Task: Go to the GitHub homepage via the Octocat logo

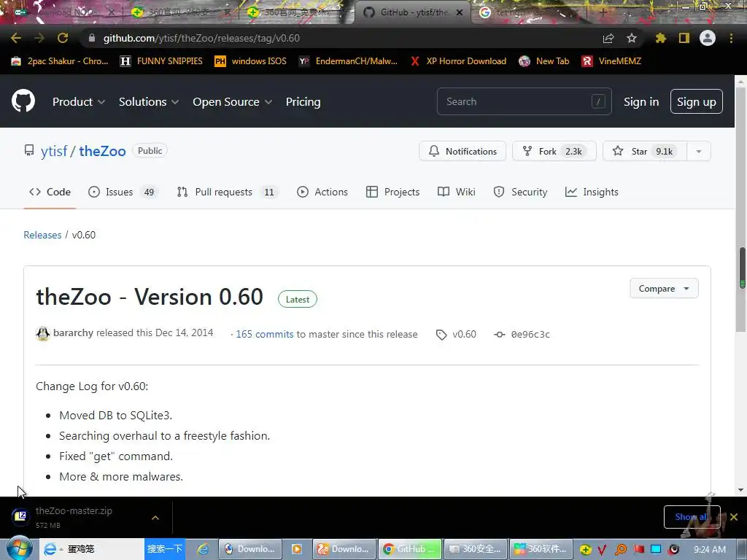Action: [23, 101]
